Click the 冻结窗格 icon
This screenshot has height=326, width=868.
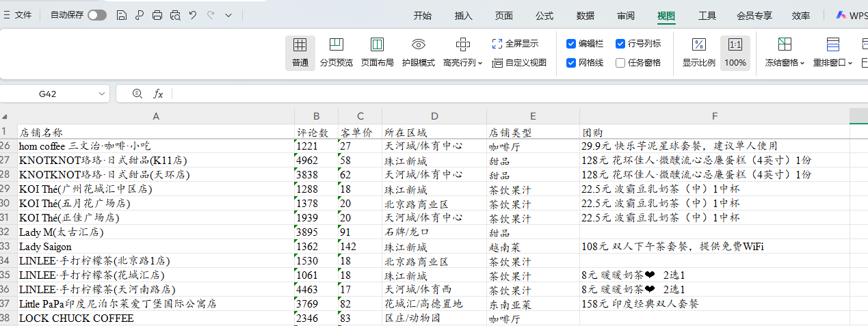coord(785,45)
